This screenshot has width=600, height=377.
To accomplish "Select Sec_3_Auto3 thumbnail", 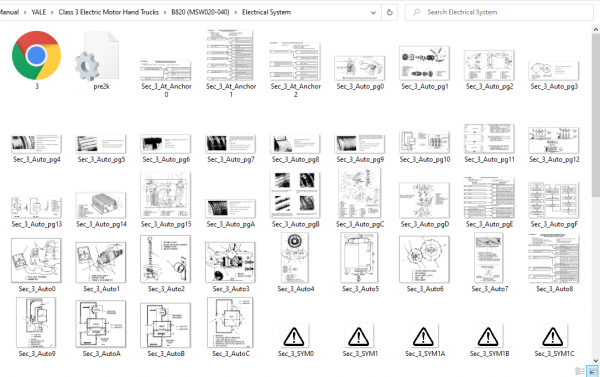I will (x=230, y=262).
